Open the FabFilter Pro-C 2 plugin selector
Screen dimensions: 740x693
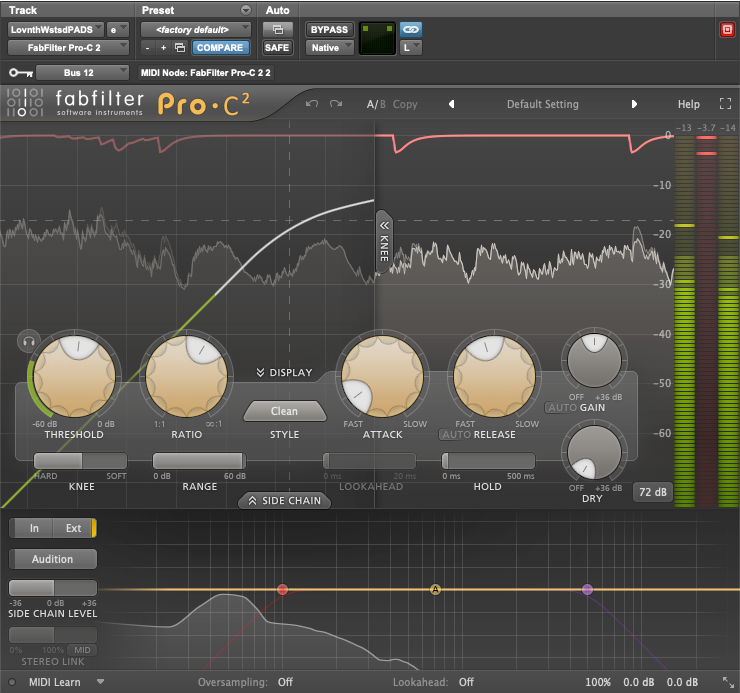[x=68, y=48]
